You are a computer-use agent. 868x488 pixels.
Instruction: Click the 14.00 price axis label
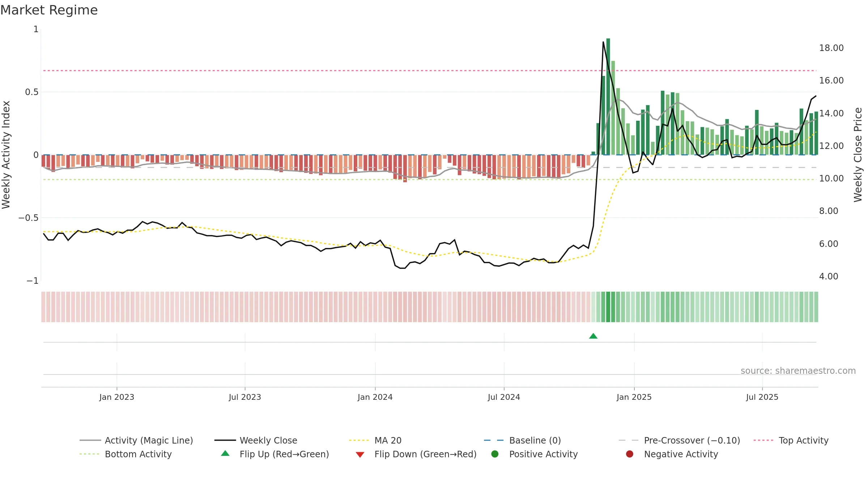tap(831, 114)
